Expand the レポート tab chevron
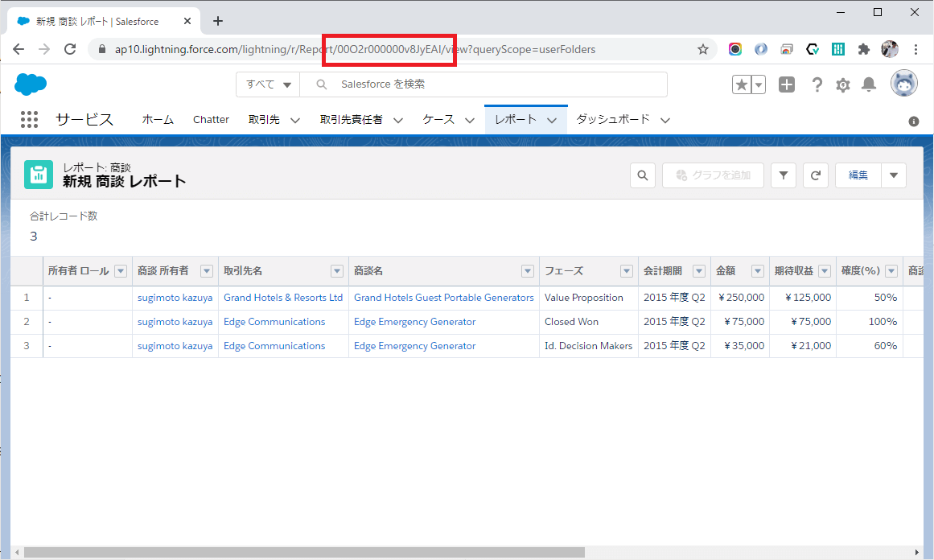The image size is (934, 560). 552,121
